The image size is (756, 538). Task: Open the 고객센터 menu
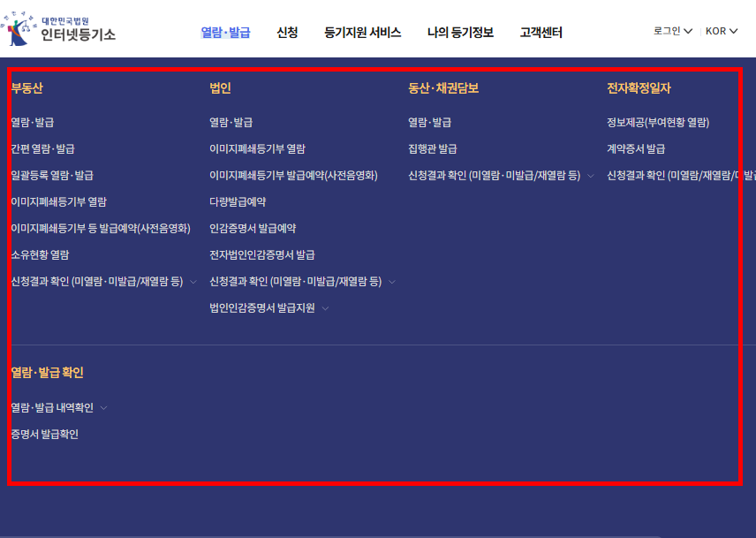[542, 31]
